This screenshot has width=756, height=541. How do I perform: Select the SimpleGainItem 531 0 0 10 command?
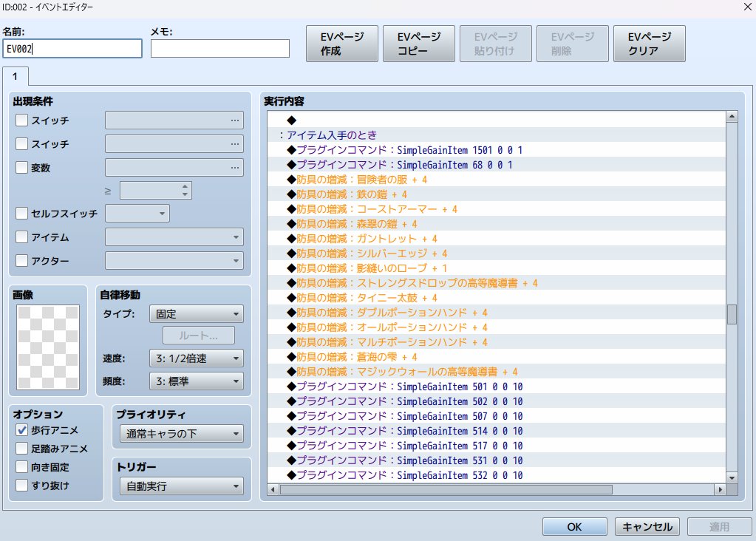496,460
